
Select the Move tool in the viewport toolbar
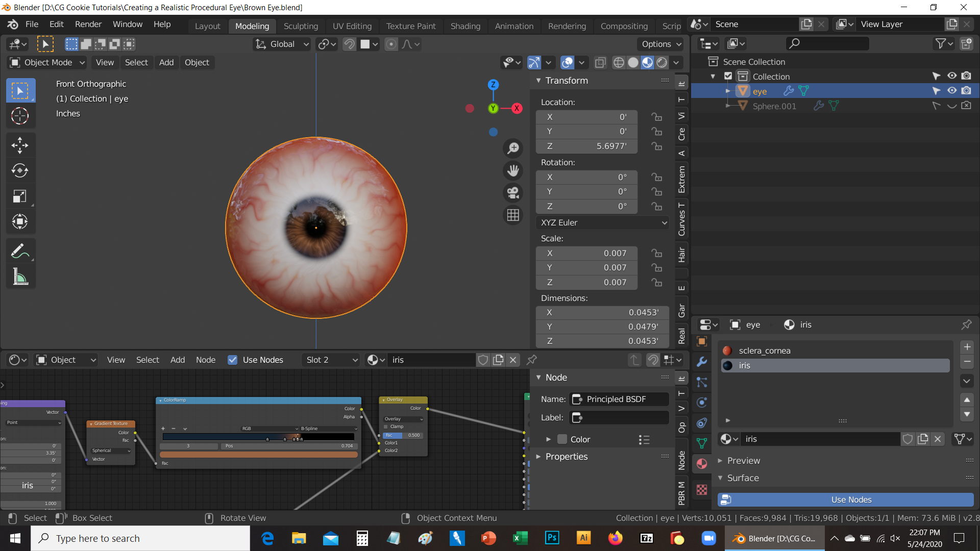(x=20, y=145)
